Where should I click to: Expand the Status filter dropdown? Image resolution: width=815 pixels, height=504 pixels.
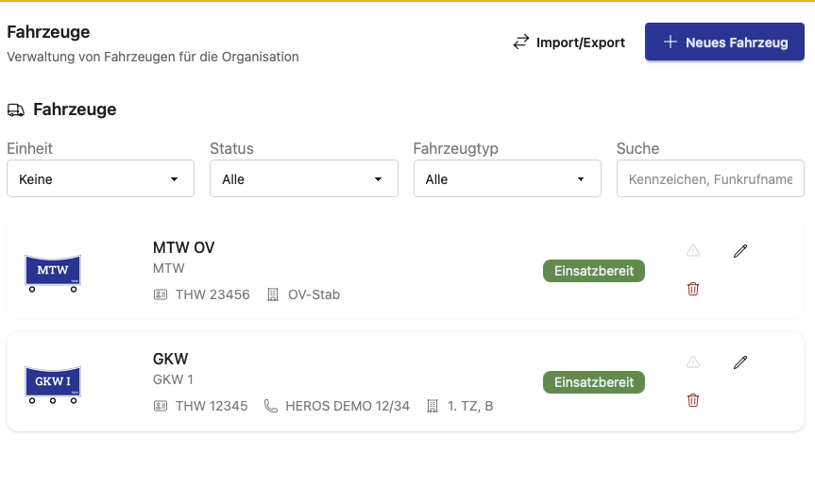pyautogui.click(x=303, y=179)
